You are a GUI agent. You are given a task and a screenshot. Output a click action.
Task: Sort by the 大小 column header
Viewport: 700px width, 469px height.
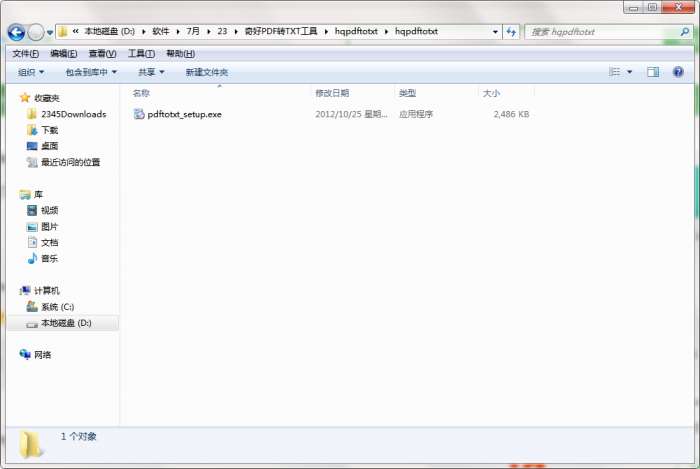point(491,93)
